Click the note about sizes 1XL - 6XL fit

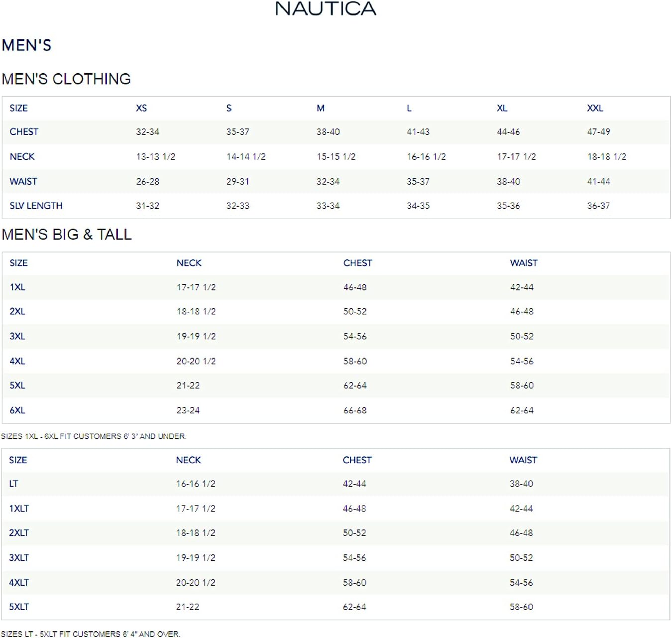94,436
